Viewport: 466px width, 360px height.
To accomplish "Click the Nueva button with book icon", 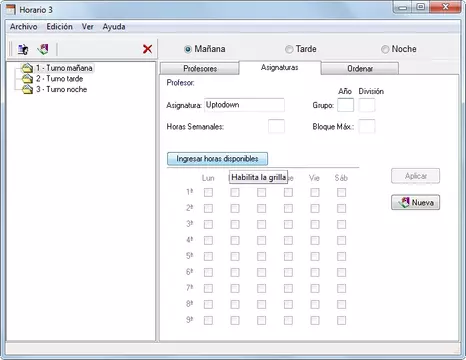I will coord(415,202).
